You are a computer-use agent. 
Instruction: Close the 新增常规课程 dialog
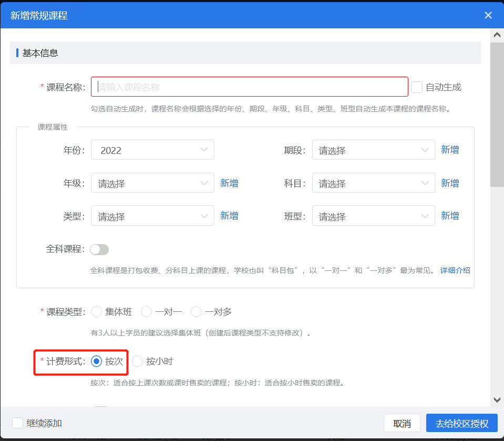488,15
